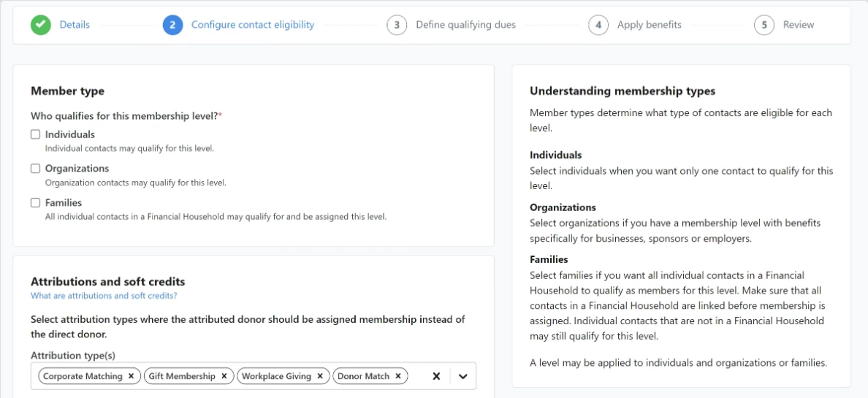Screen dimensions: 868x398
Task: Remove the Corporate Matching tag
Action: (x=132, y=376)
